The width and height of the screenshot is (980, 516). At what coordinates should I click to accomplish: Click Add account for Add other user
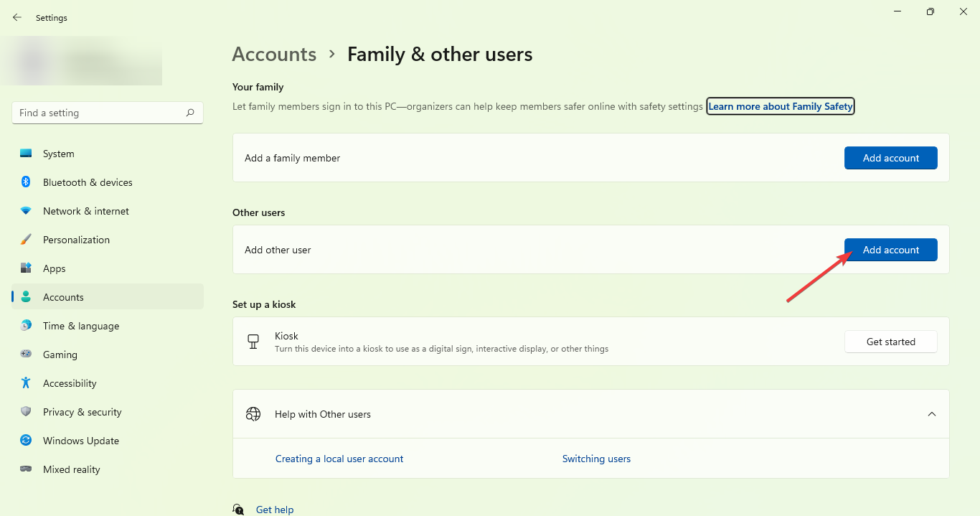[891, 250]
